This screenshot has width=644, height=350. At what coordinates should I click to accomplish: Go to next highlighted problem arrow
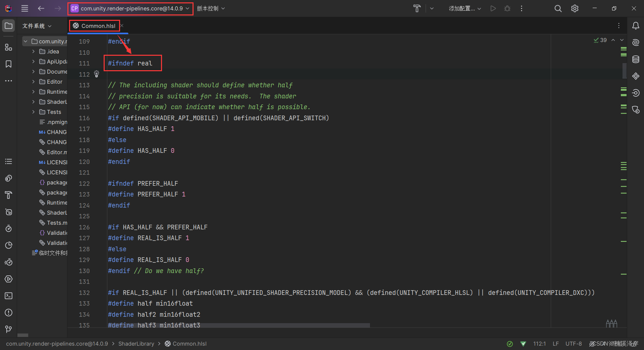[x=622, y=40]
